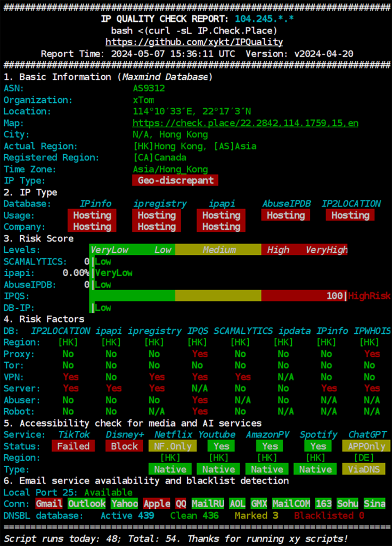Click the VeryHigh risk level label
Viewport: 392px width, 546px height.
[326, 250]
